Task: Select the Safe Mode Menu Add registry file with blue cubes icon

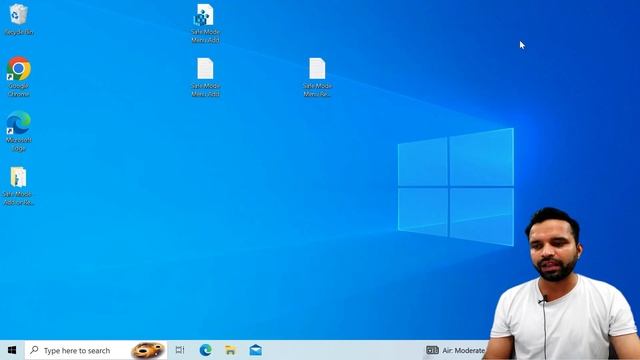Action: [x=205, y=23]
